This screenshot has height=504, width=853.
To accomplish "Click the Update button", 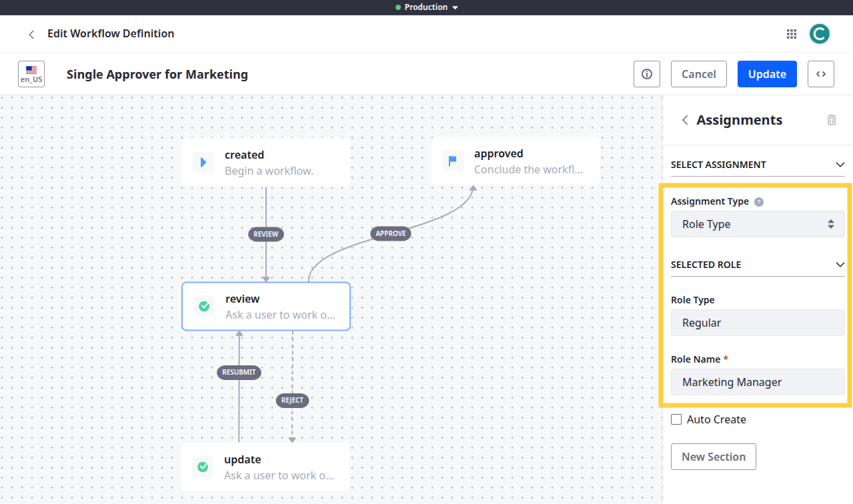I will coord(767,74).
